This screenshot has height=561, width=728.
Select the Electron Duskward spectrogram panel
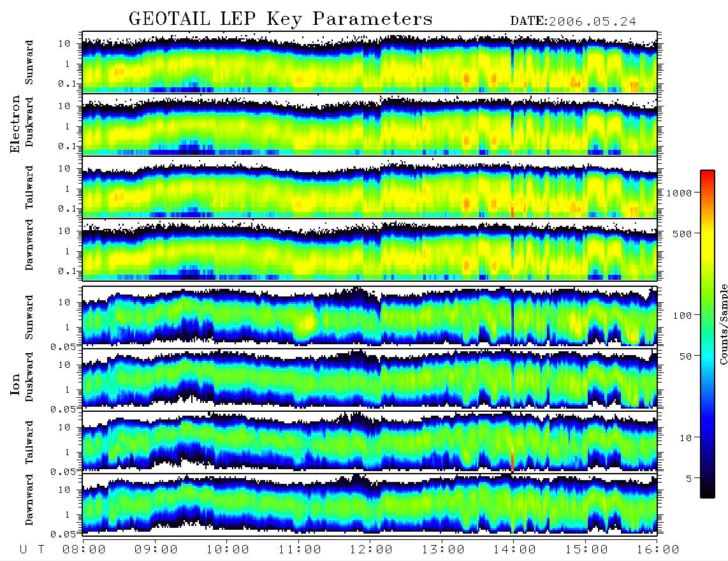click(370, 124)
